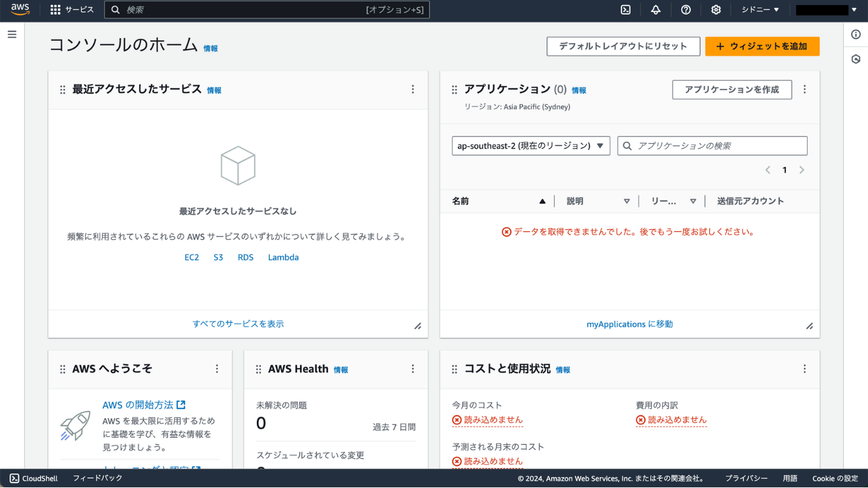Open the シドニー region dropdown
The width and height of the screenshot is (868, 488).
point(760,10)
